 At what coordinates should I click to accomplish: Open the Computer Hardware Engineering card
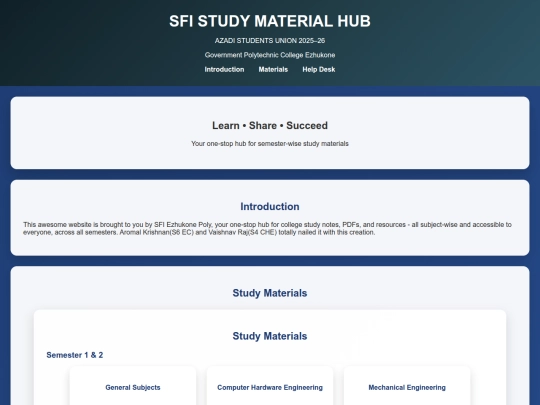[x=270, y=386]
